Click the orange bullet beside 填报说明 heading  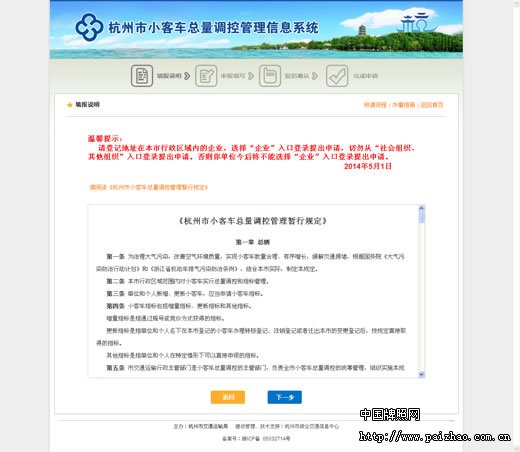click(70, 105)
